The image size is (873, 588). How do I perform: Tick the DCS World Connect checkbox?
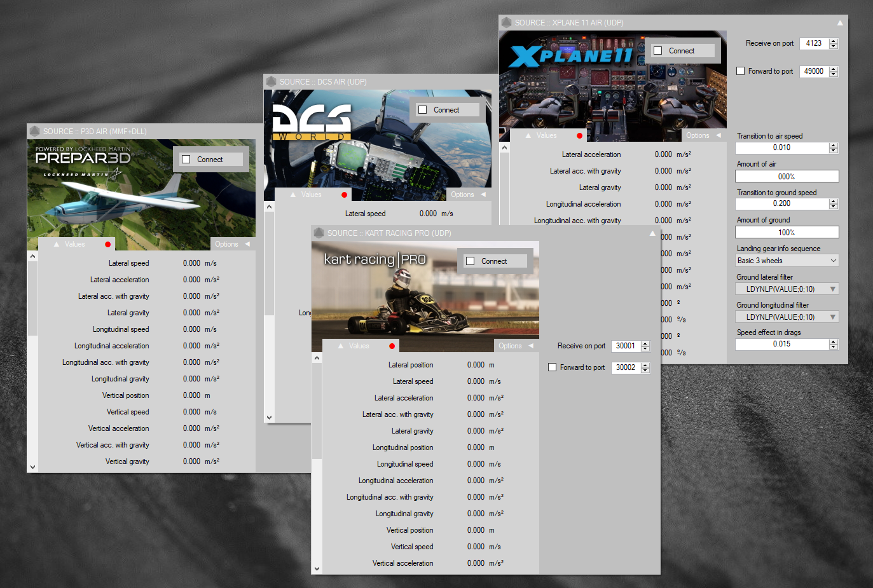(423, 110)
